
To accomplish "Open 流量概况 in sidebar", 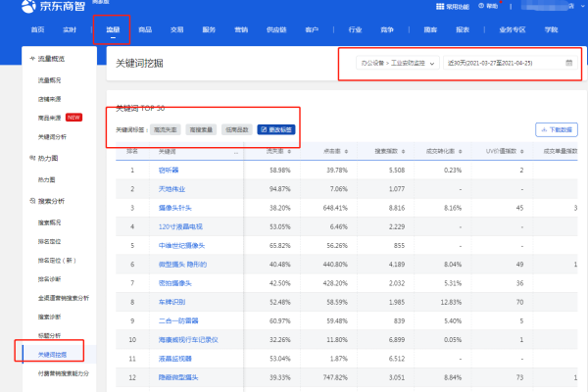I will tap(49, 80).
